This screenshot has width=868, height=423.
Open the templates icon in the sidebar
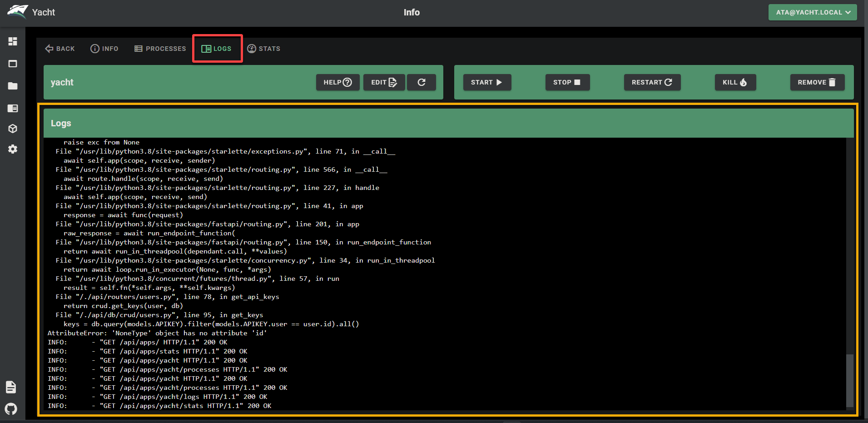coord(13,108)
